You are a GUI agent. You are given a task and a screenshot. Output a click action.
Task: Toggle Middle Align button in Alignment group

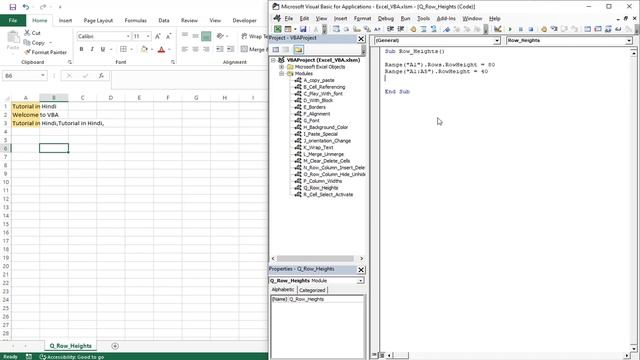click(x=196, y=36)
